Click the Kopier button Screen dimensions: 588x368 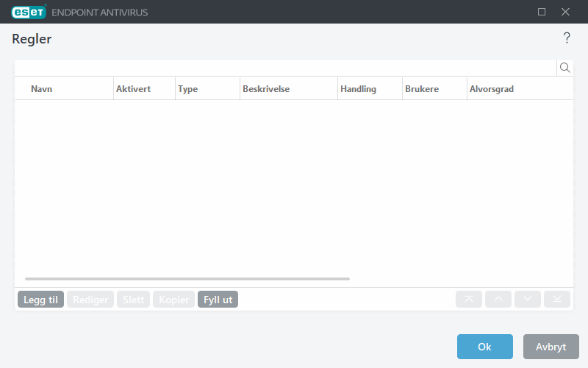(x=173, y=300)
